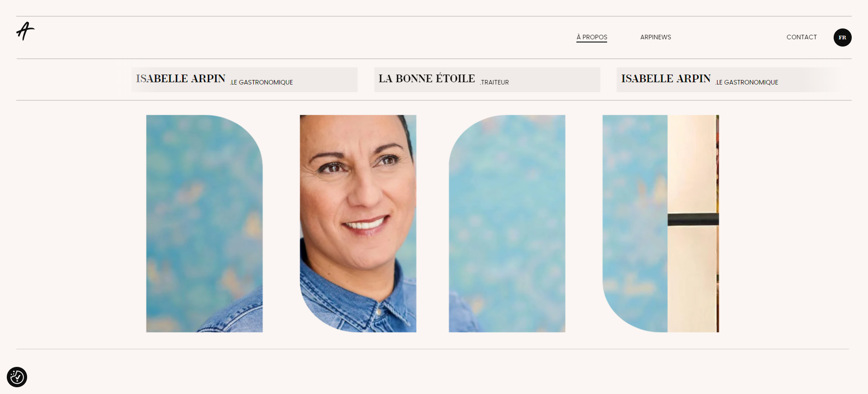The image size is (868, 394).
Task: Click the third blurred blue arched image
Action: click(x=507, y=224)
